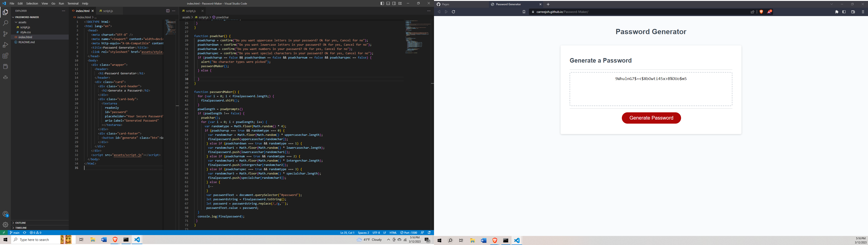This screenshot has width=868, height=245.
Task: Open Run and Debug view
Action: tap(5, 45)
